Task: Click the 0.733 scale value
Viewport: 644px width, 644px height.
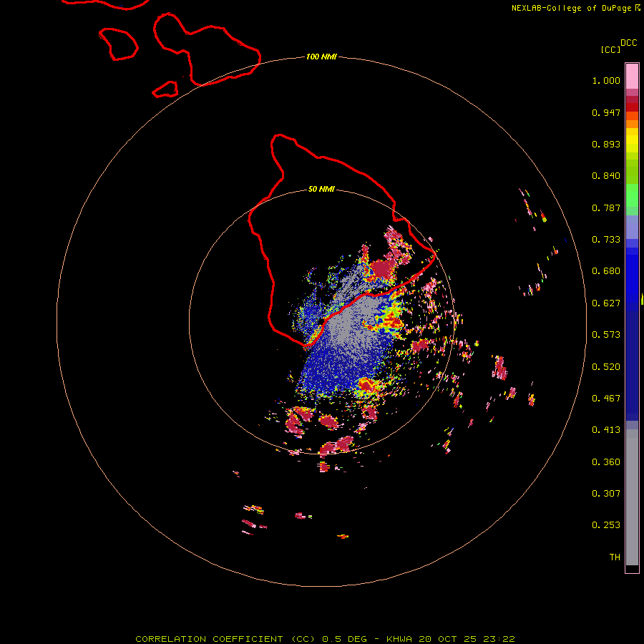Action: [606, 240]
